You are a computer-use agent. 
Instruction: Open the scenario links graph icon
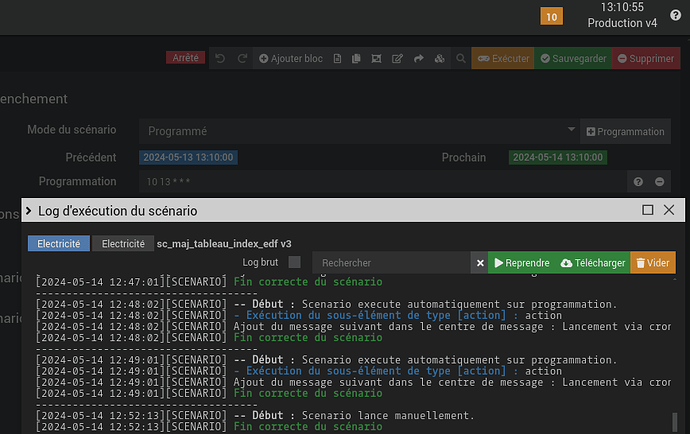pyautogui.click(x=376, y=58)
